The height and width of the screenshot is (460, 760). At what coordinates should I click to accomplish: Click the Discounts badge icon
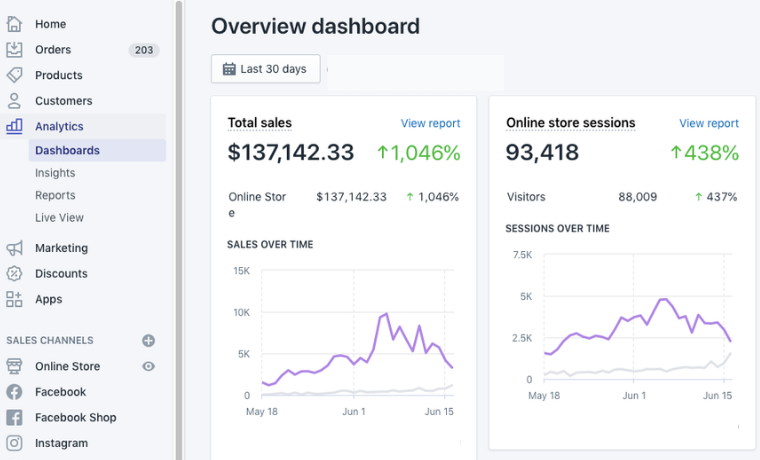click(14, 273)
